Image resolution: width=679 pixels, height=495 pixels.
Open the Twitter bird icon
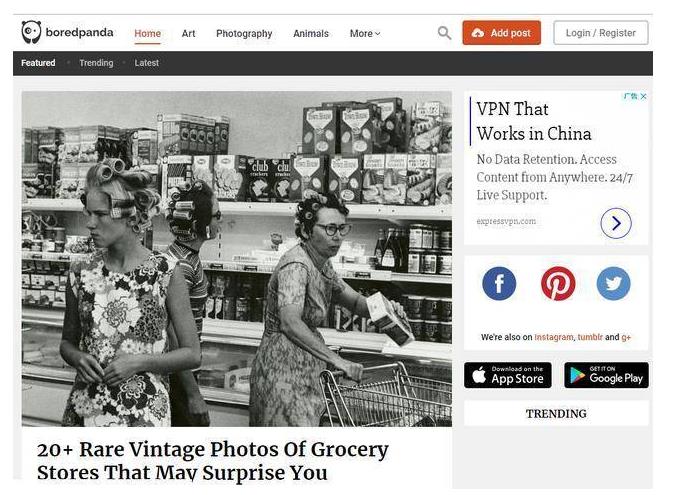click(x=613, y=284)
